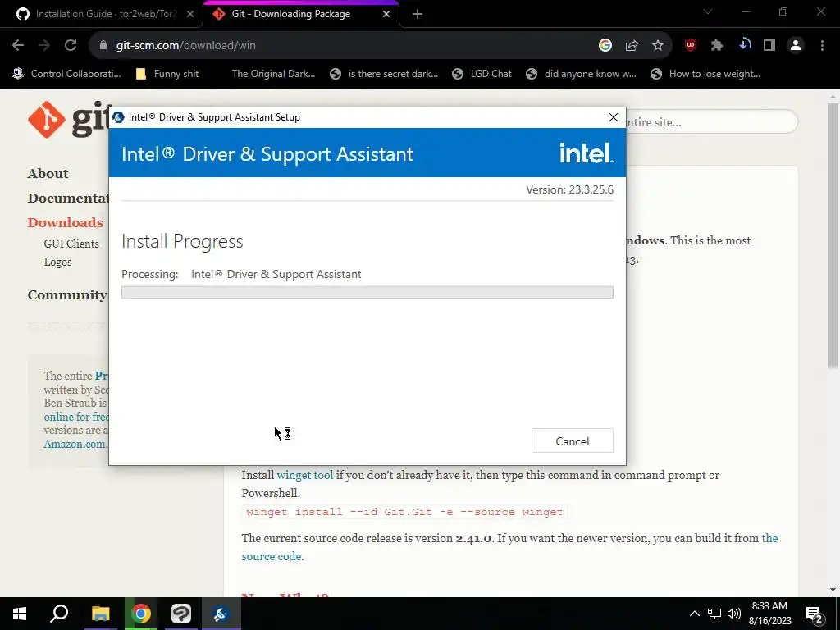The width and height of the screenshot is (840, 630).
Task: Open network status in the tray
Action: [x=714, y=614]
